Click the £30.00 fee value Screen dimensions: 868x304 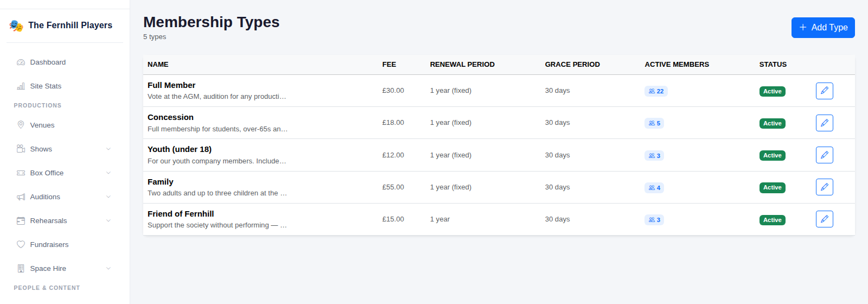(x=393, y=91)
